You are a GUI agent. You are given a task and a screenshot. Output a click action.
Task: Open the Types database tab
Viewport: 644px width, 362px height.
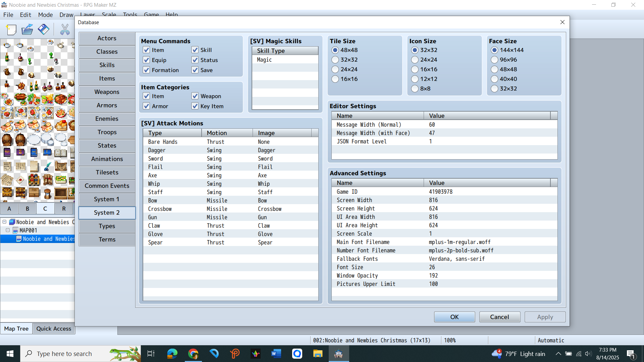pos(107,226)
